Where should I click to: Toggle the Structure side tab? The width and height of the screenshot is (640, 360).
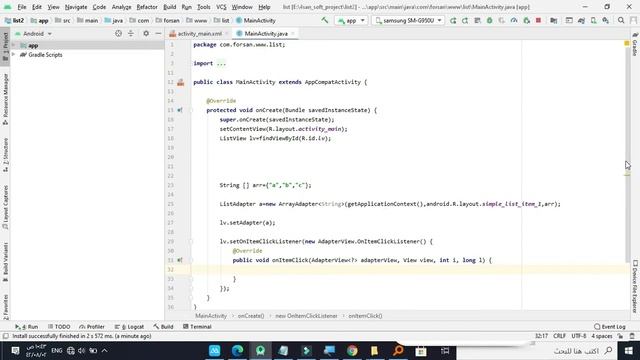click(5, 154)
